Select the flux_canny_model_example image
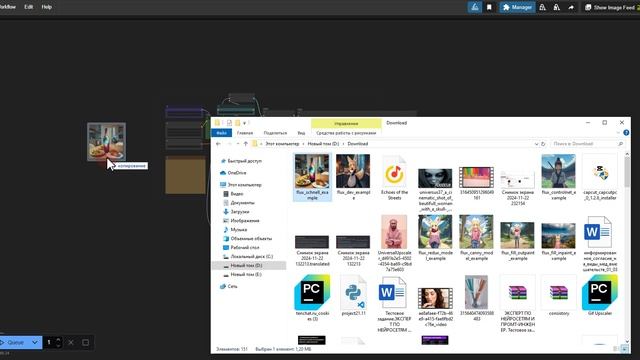The height and width of the screenshot is (360, 640). (x=476, y=238)
